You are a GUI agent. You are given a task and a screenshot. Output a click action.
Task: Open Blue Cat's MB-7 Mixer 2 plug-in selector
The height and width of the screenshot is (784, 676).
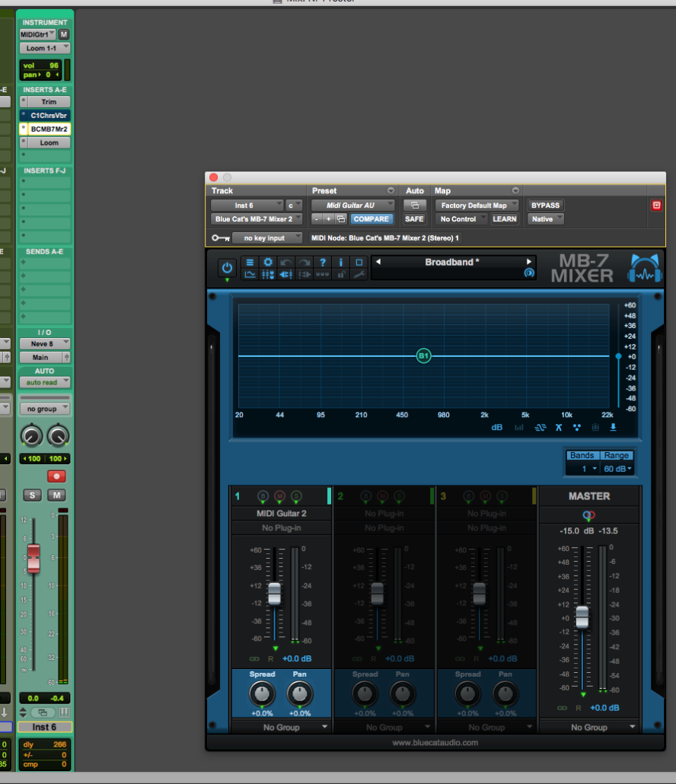point(257,219)
